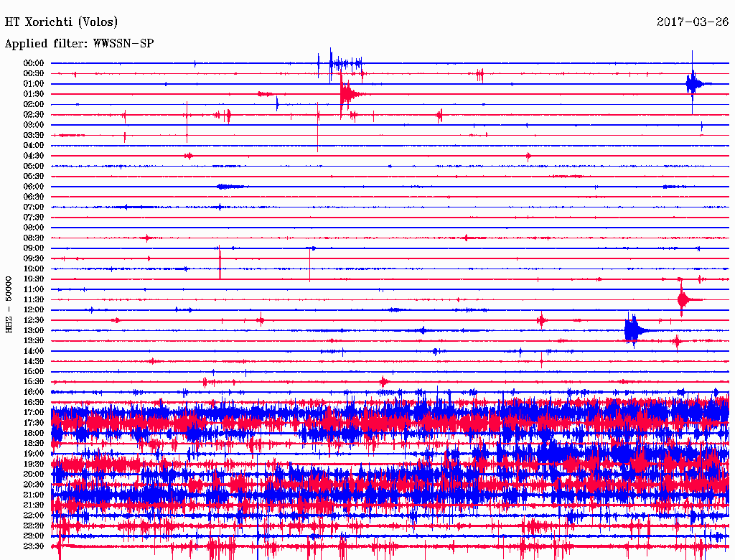Select the 18:00 time row label

pos(34,433)
